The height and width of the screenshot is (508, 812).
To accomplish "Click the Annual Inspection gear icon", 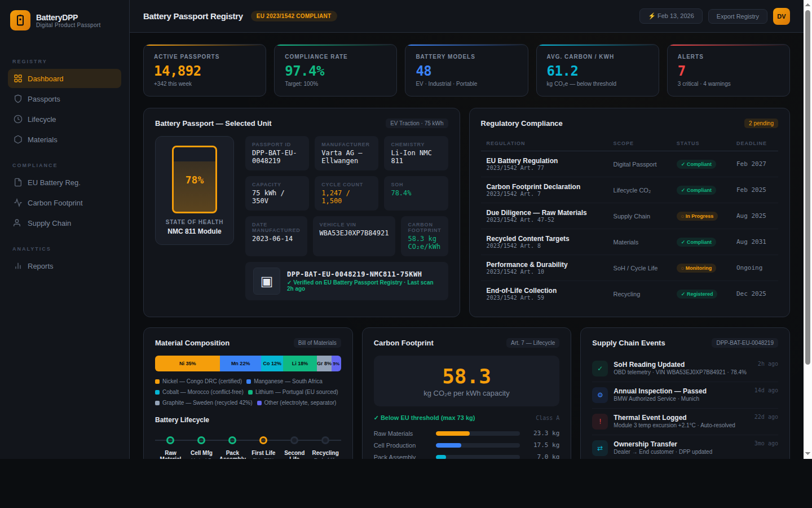I will tap(600, 395).
